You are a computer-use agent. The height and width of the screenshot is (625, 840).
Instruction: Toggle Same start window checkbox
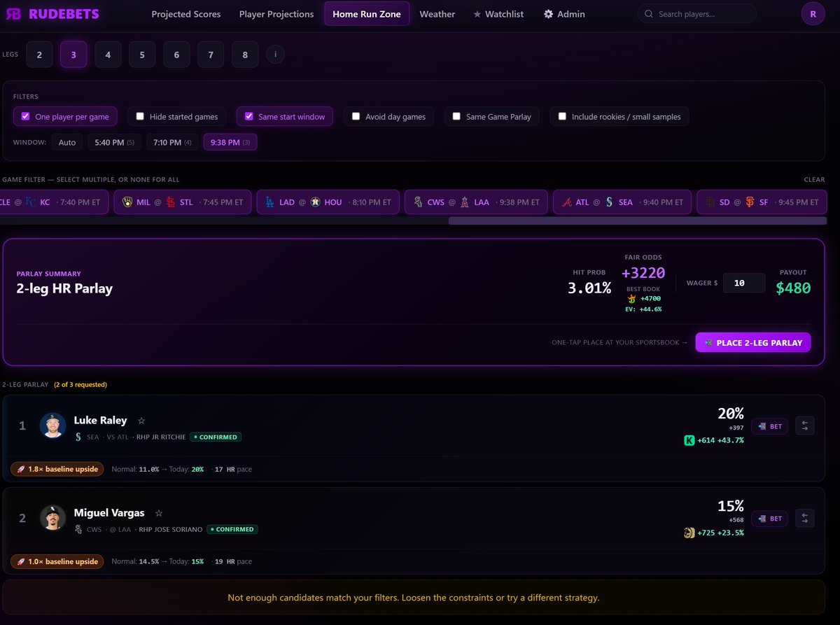click(248, 116)
